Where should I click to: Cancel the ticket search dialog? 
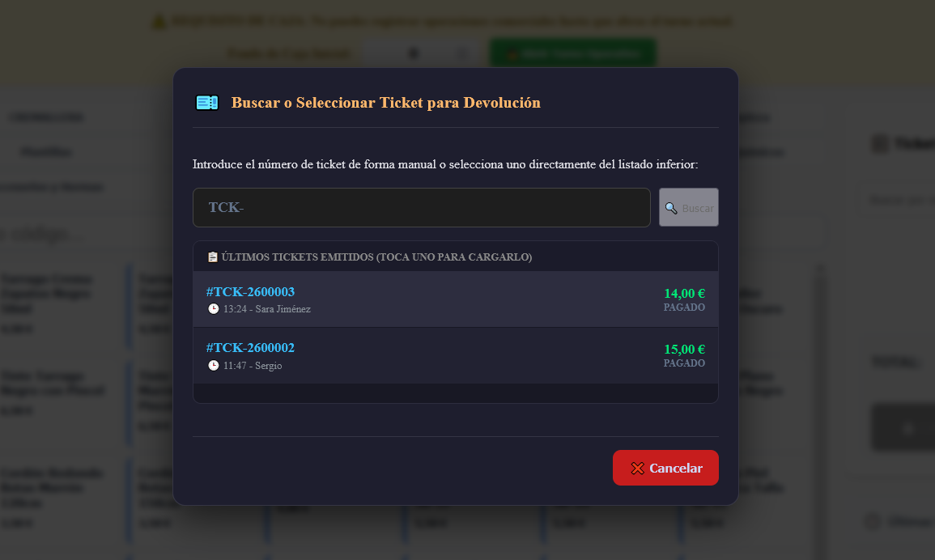pyautogui.click(x=665, y=468)
